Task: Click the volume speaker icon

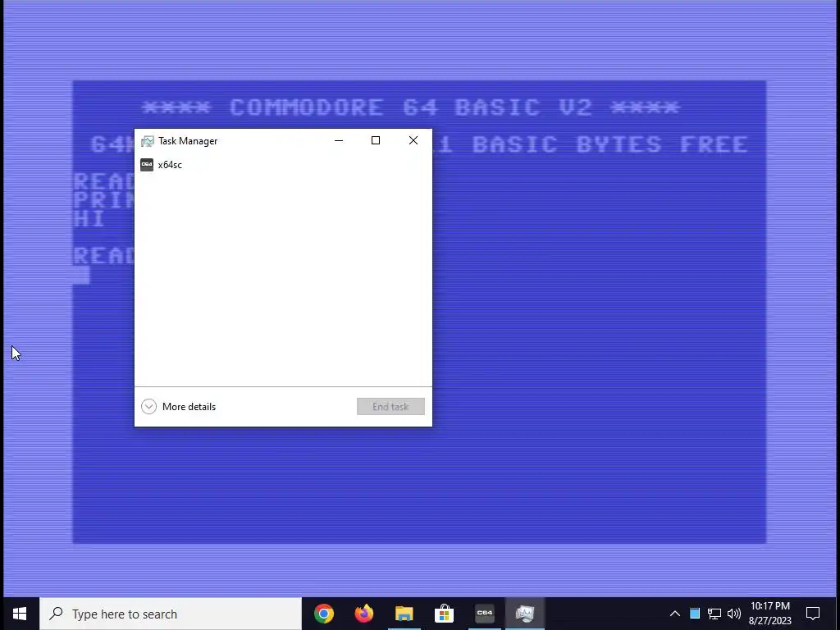Action: tap(734, 614)
